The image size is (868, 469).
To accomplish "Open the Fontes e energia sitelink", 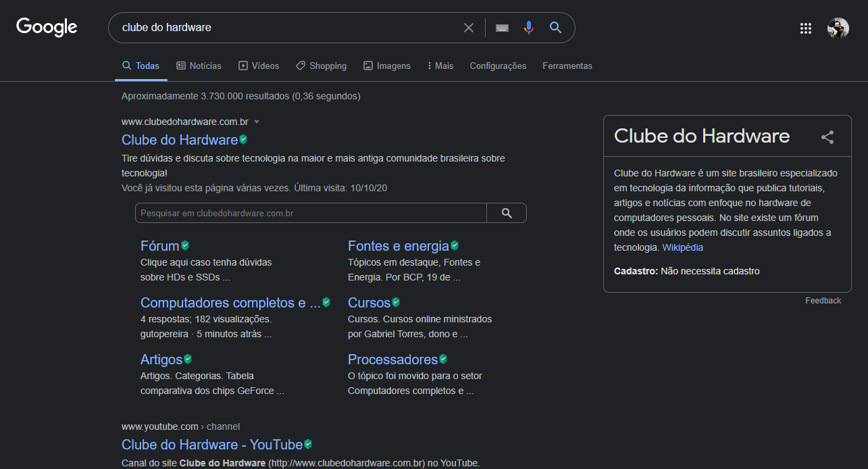I will (x=399, y=246).
